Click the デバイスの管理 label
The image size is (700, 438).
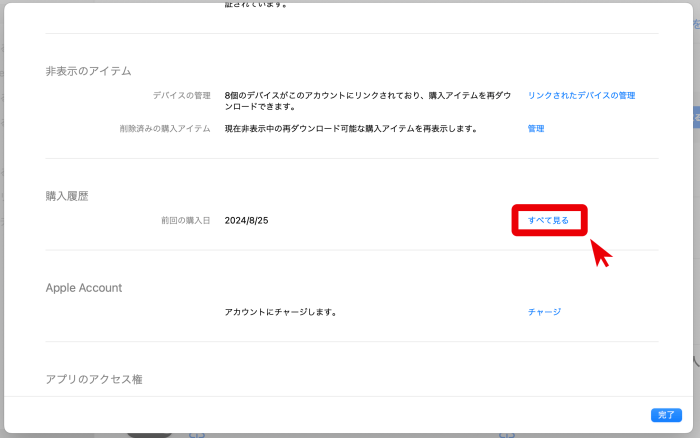(181, 96)
